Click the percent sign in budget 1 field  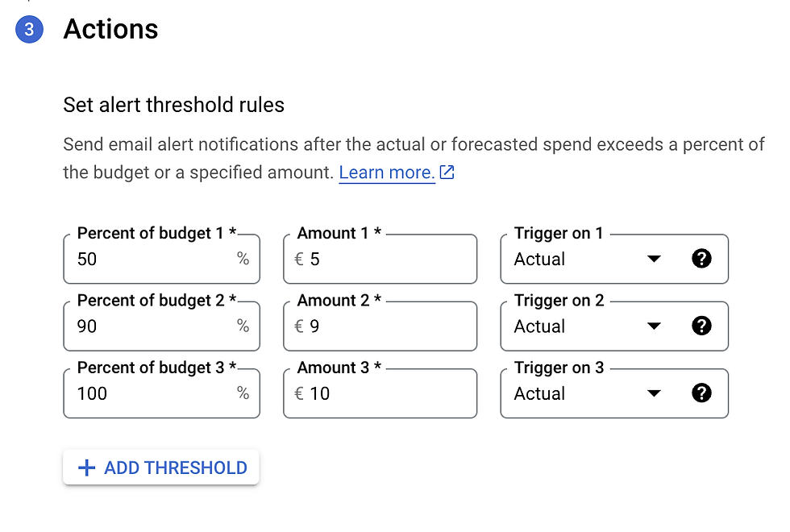243,260
